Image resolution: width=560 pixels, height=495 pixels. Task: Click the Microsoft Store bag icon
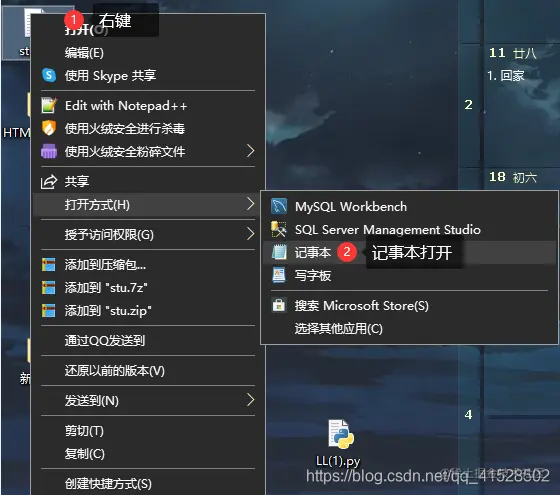279,305
